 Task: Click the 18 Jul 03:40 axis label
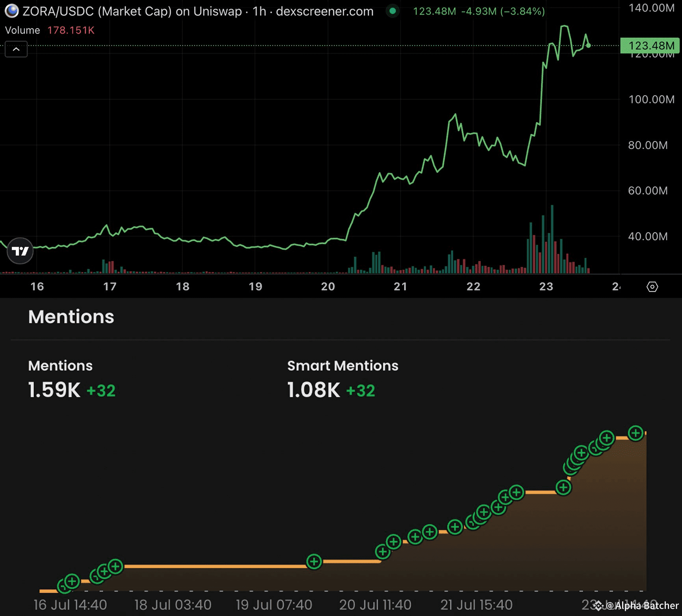pyautogui.click(x=173, y=605)
